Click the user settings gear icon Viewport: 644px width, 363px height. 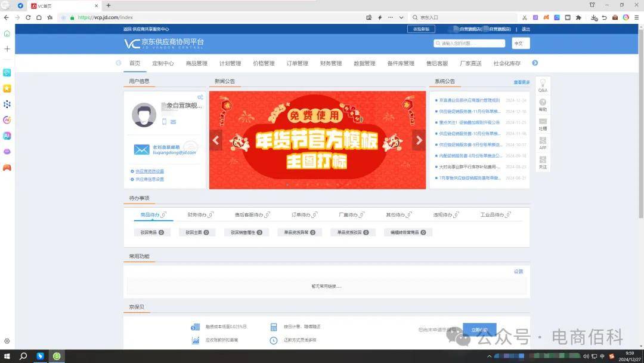pos(200,97)
